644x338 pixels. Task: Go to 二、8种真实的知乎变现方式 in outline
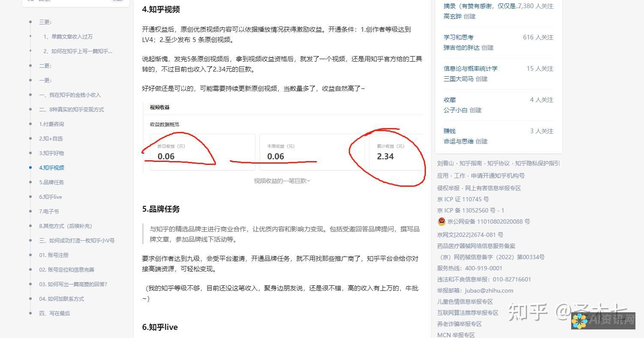pyautogui.click(x=72, y=109)
